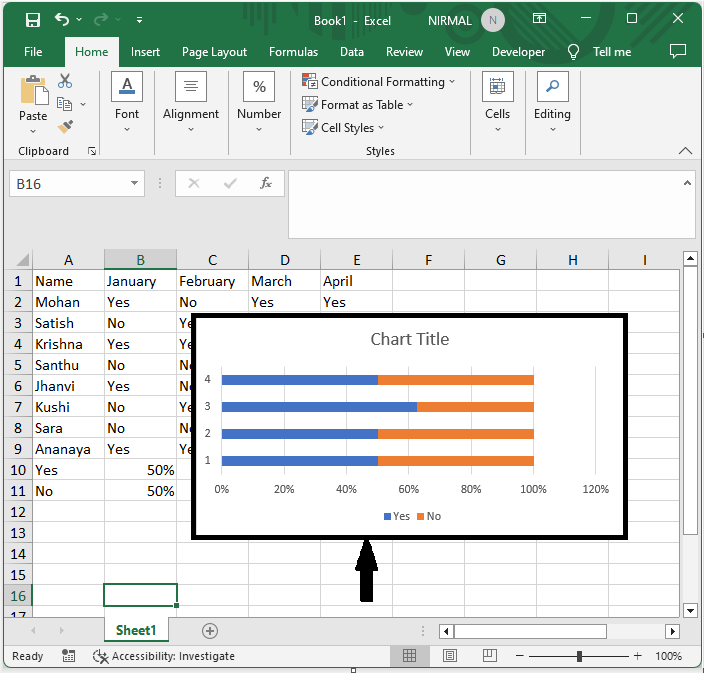Open the View tab
The height and width of the screenshot is (673, 704).
pyautogui.click(x=457, y=52)
